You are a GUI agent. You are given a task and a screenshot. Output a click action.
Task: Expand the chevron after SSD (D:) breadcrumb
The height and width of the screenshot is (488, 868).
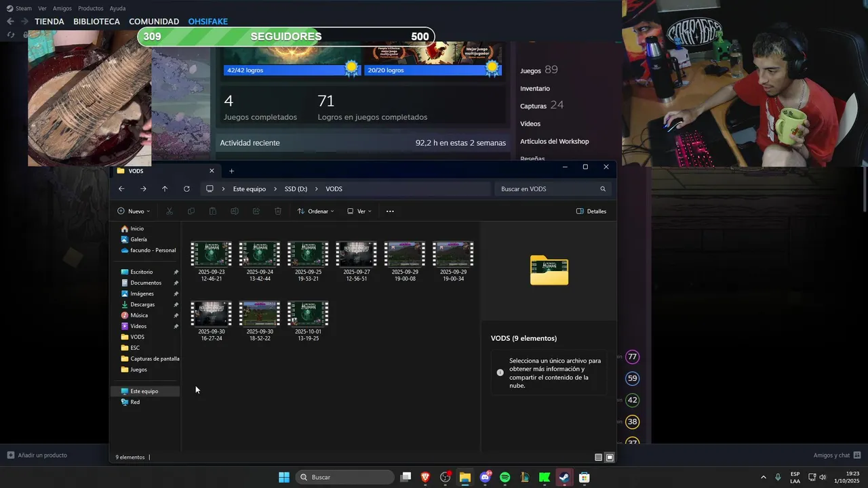coord(317,189)
